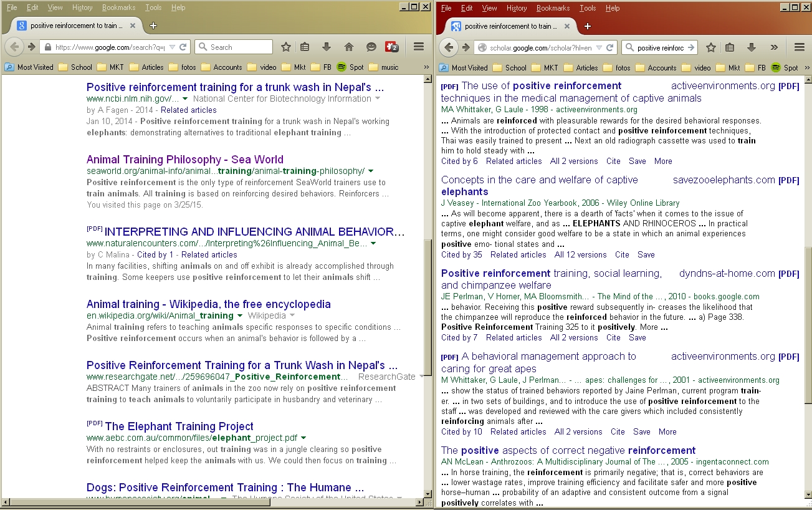Expand URL history dropdown in left address bar
The image size is (812, 510).
(x=172, y=47)
